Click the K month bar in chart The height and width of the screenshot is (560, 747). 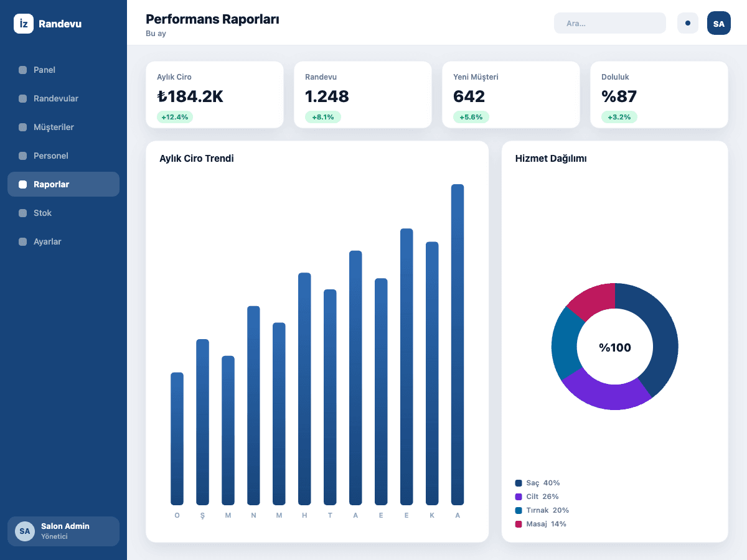432,373
